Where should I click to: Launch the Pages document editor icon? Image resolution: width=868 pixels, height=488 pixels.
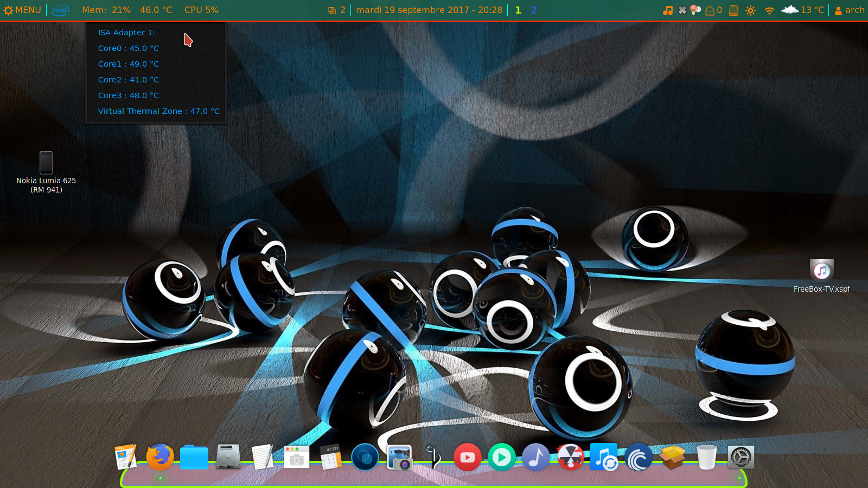pyautogui.click(x=125, y=457)
